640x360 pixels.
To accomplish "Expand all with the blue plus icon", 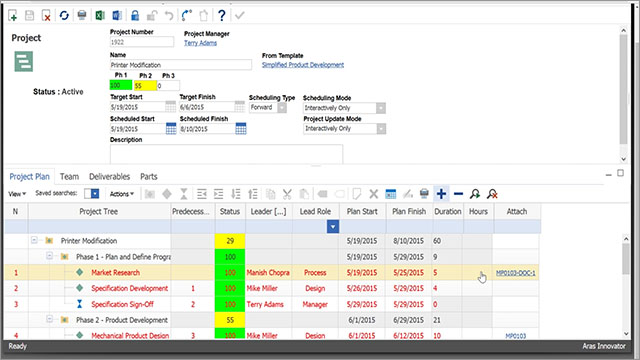I will tap(441, 194).
